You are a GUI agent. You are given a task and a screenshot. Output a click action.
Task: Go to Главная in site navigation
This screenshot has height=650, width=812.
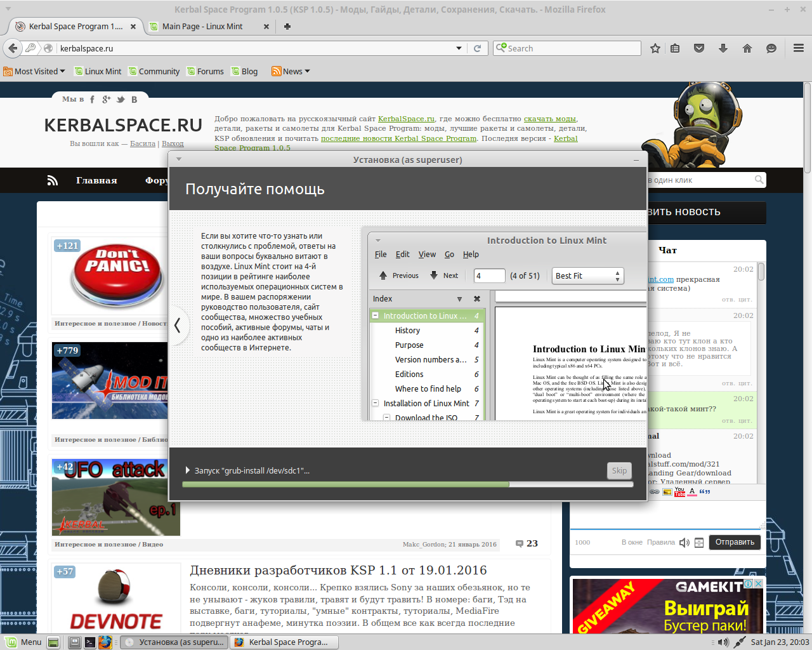96,180
